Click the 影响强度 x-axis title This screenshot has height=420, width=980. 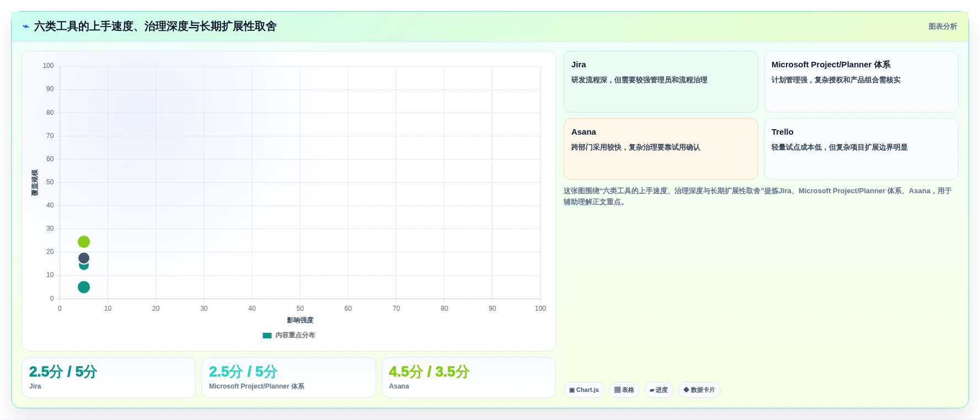300,320
